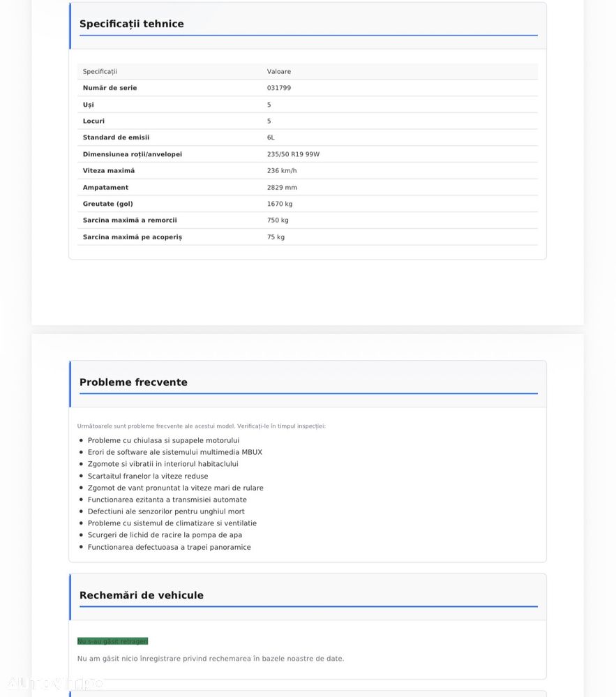
Task: Click the Probleme frecvente section heading
Action: 133,382
